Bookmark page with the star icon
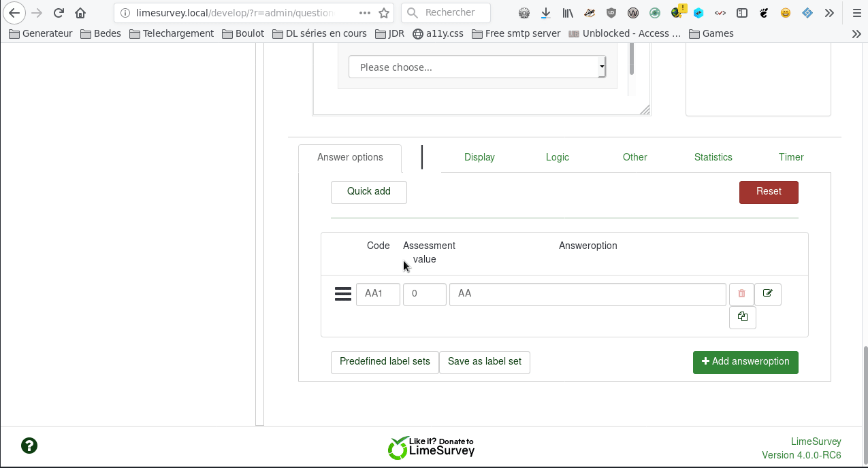868x468 pixels. [x=384, y=13]
